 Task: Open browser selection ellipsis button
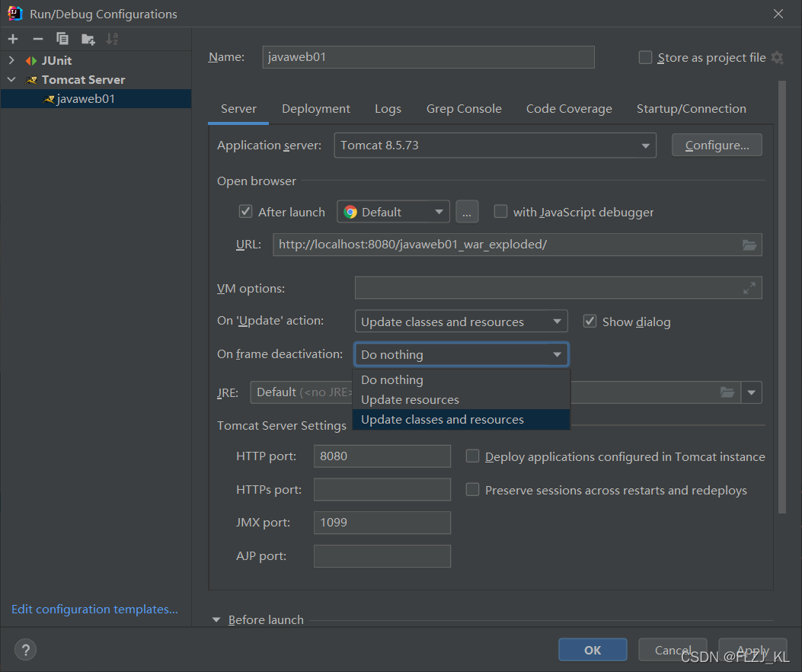[467, 212]
